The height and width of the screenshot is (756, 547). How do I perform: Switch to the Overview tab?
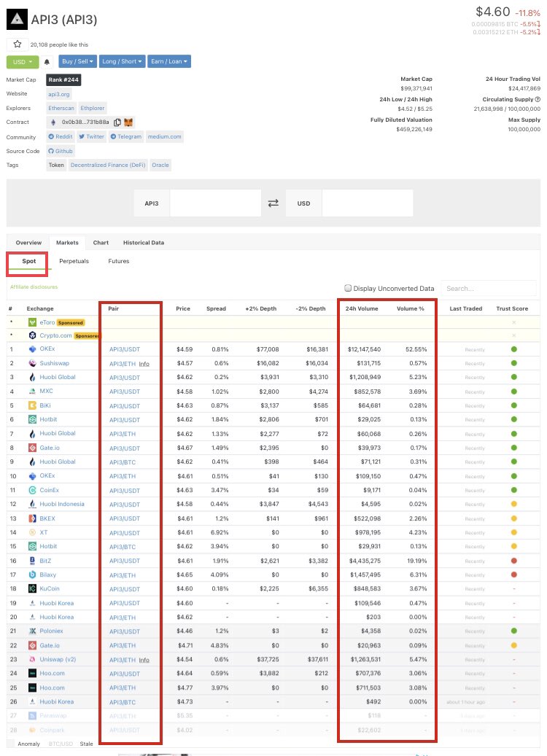tap(28, 243)
